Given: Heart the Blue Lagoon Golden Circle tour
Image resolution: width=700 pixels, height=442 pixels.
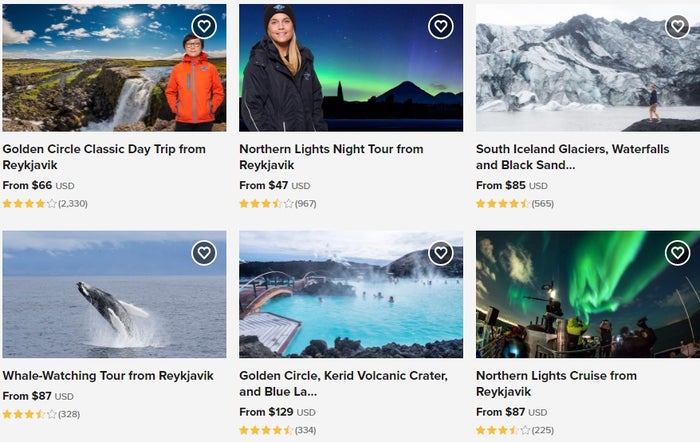Looking at the screenshot, I should tap(441, 253).
